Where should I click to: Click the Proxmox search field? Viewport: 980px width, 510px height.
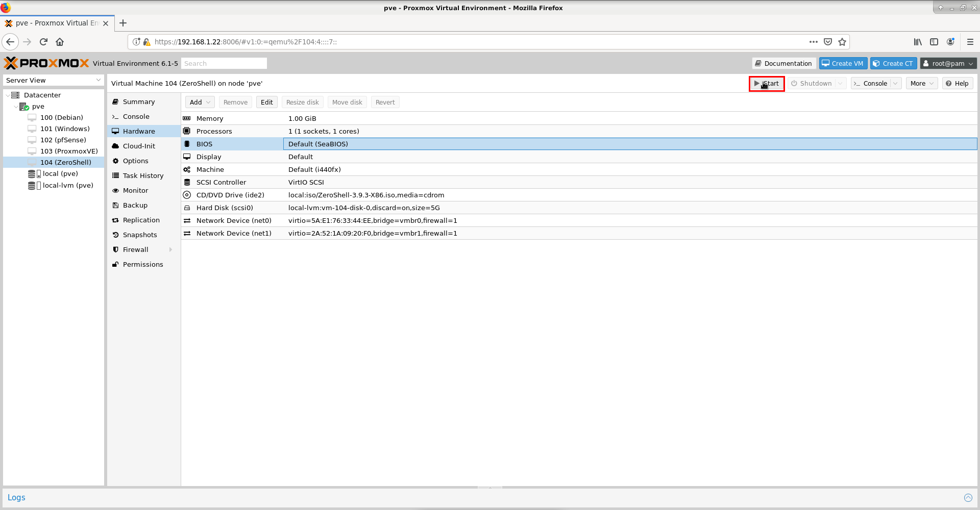click(x=224, y=63)
